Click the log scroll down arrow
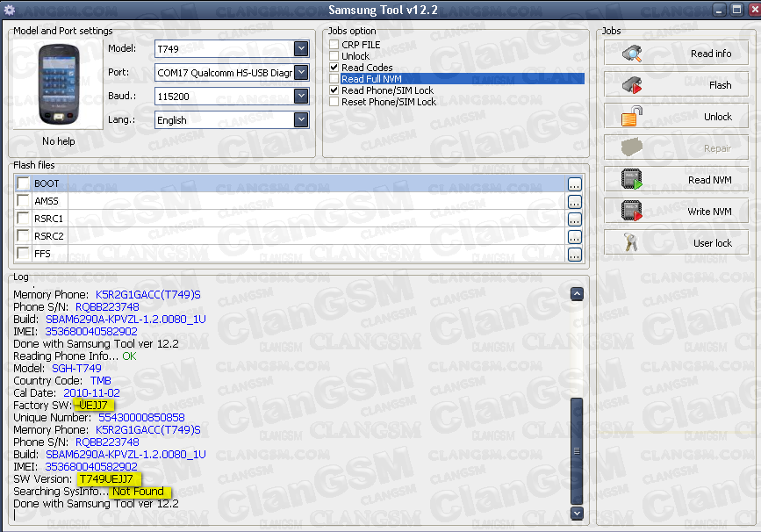 point(577,513)
